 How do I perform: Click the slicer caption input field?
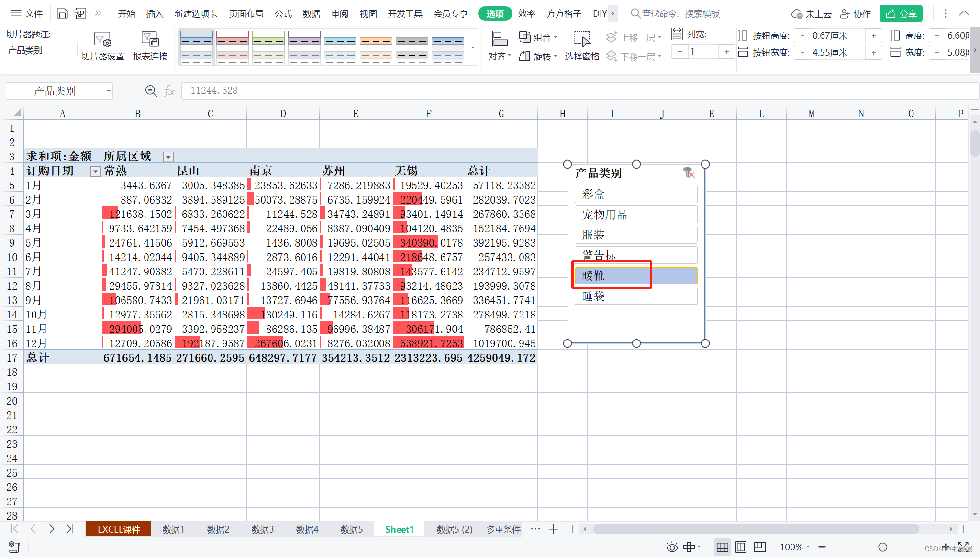[x=41, y=50]
